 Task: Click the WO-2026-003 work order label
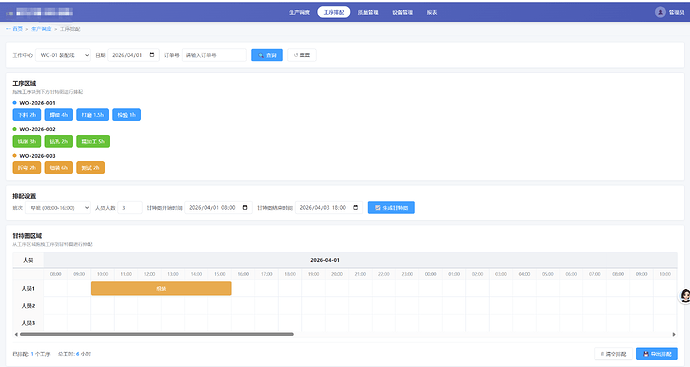point(37,156)
